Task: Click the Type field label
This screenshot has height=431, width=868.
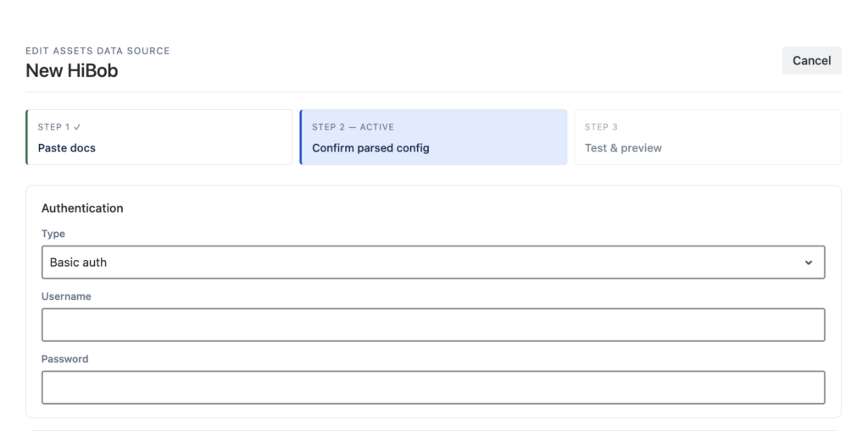Action: (x=53, y=234)
